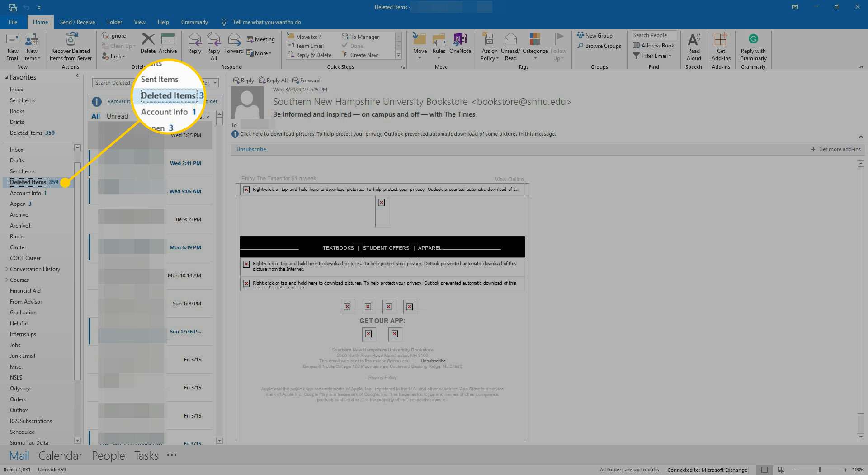Reply with a Meeting
The height and width of the screenshot is (475, 868).
[261, 39]
